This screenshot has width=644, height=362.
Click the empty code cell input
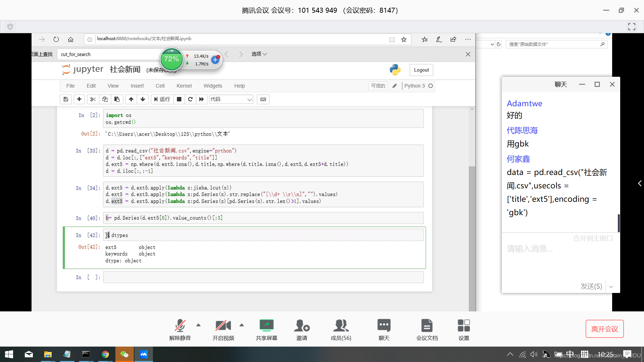point(263,277)
